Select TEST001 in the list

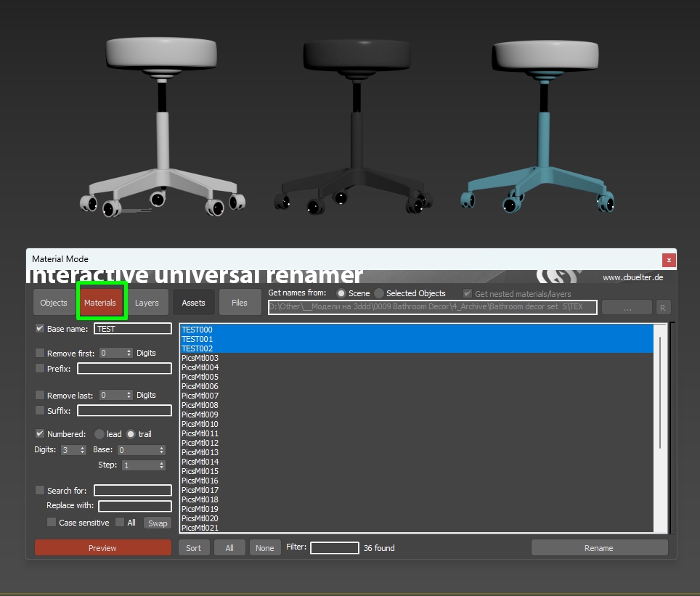(417, 339)
